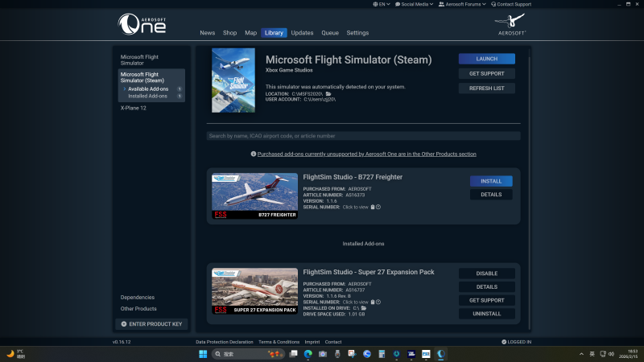This screenshot has height=362, width=644.
Task: Open the unsupported add-ons Other Products link
Action: pos(367,154)
